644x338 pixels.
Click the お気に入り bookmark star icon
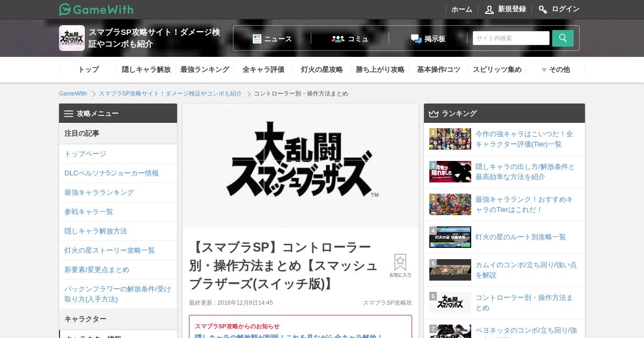click(x=400, y=262)
